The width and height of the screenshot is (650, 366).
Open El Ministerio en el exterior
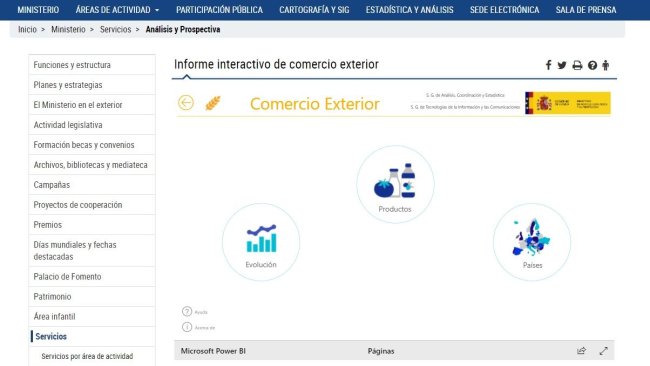pos(92,104)
